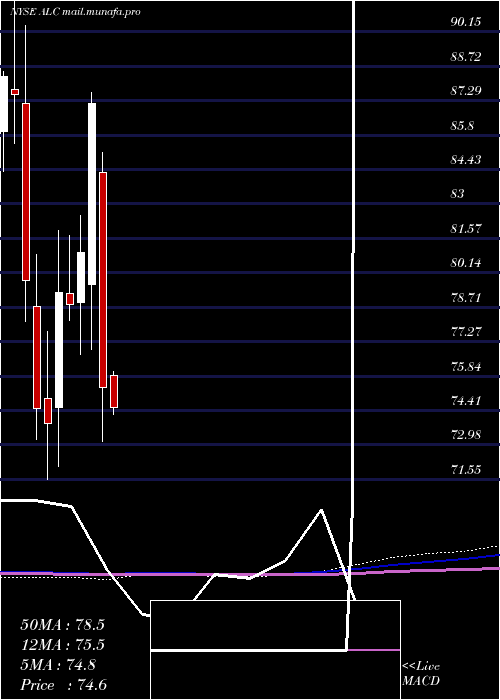Click the <<Live MACD label
Viewport: 500px width, 700px height.
tap(421, 674)
